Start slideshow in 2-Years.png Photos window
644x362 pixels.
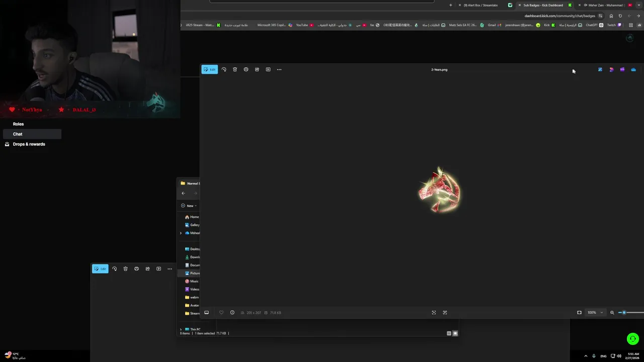click(x=268, y=69)
